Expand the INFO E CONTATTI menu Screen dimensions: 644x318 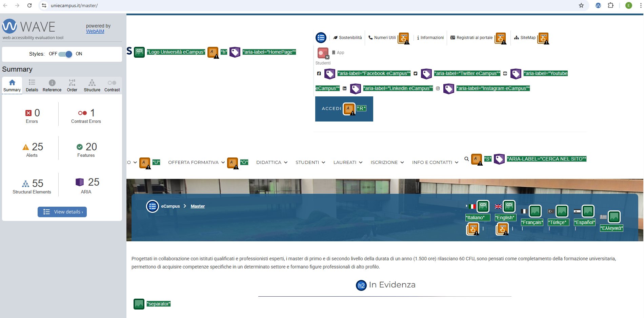435,163
